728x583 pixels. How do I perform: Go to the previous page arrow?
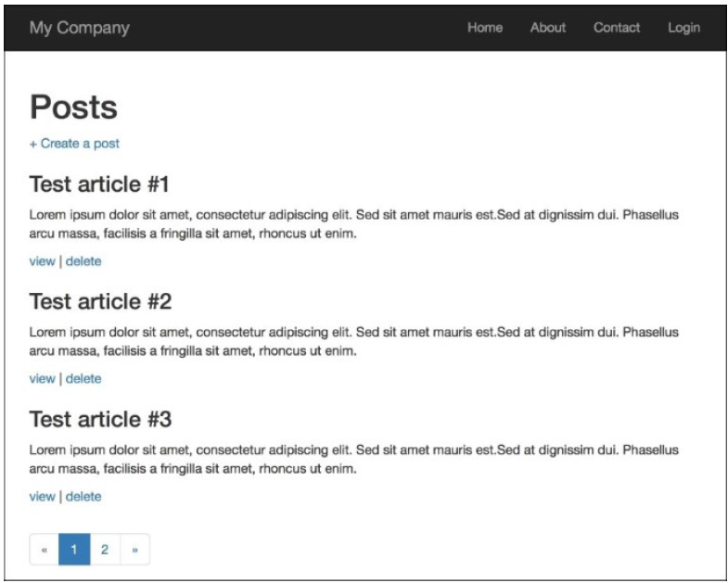[45, 550]
